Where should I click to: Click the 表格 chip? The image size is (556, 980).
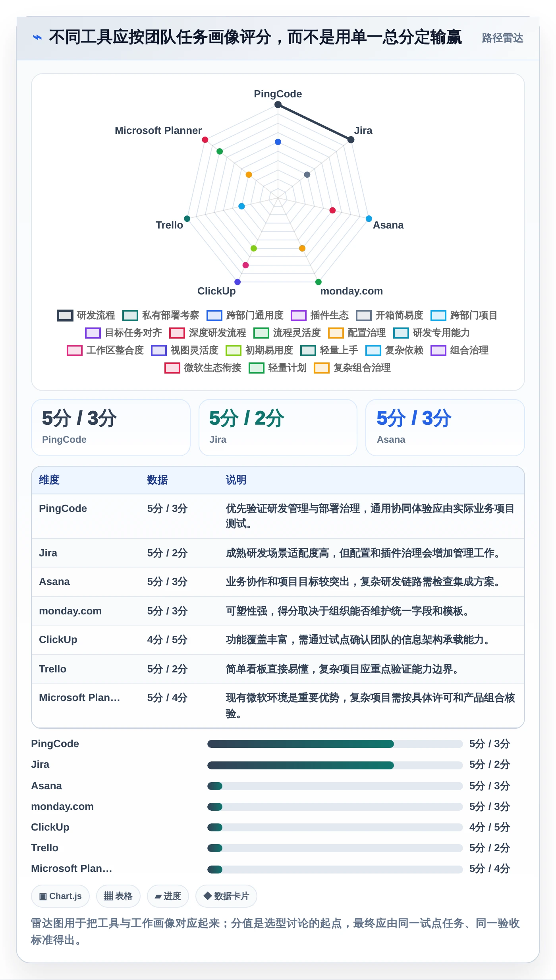click(118, 896)
